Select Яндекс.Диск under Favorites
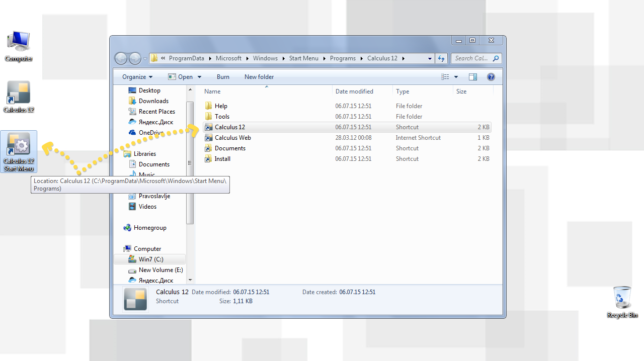Screen dimensions: 644x361 point(156,122)
